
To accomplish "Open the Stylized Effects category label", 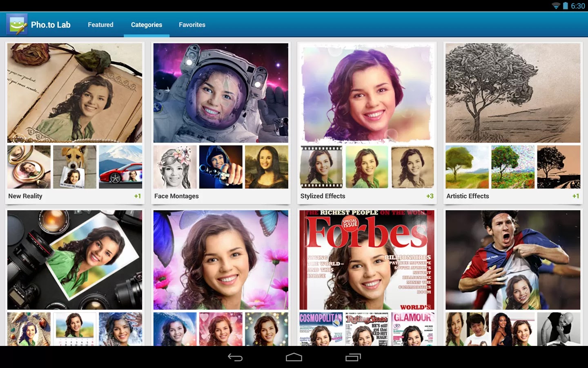I will tap(323, 196).
